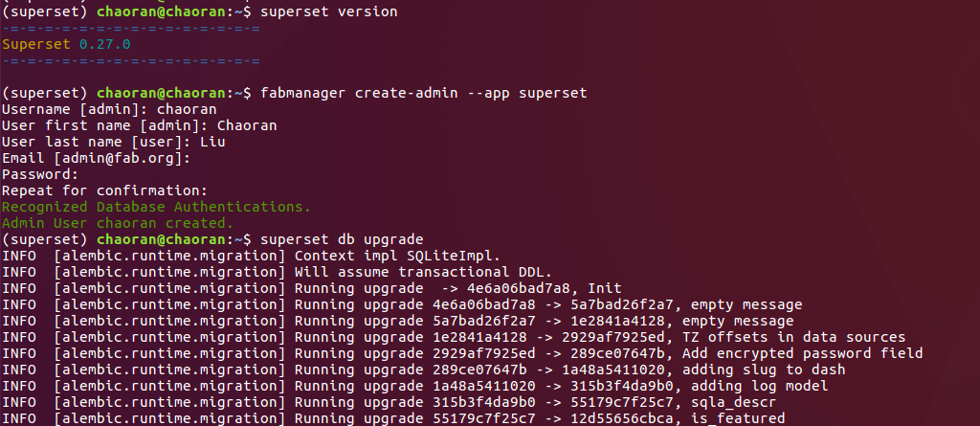Click migration line '5a7bad26f2a7 -> 1e2841a4128'

397,321
